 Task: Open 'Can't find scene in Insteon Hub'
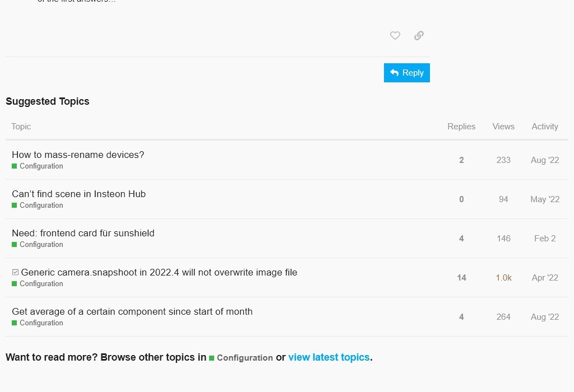coord(78,194)
